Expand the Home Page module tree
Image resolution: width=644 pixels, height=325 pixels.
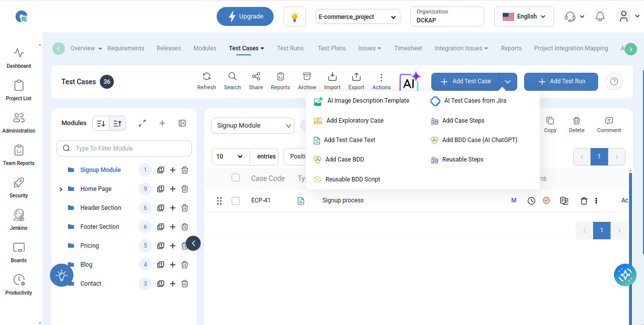pos(61,189)
